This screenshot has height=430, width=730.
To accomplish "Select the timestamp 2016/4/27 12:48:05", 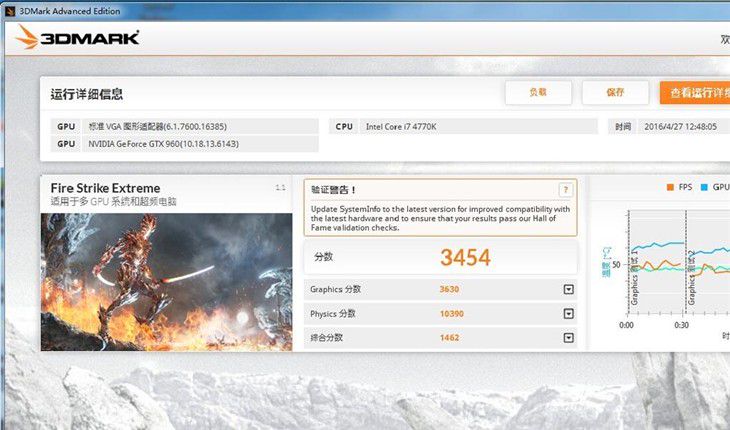I will pos(680,127).
